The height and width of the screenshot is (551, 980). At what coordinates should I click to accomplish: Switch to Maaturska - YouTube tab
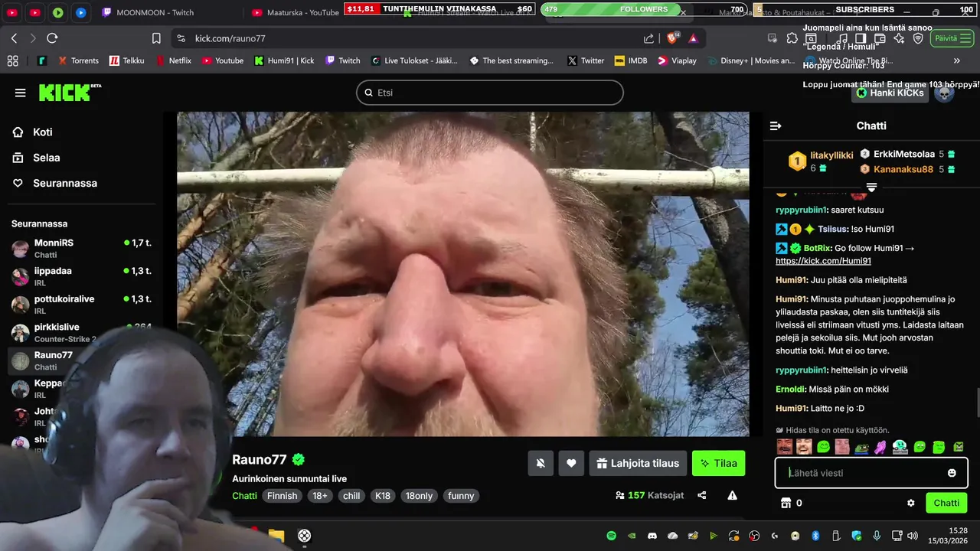click(x=295, y=12)
